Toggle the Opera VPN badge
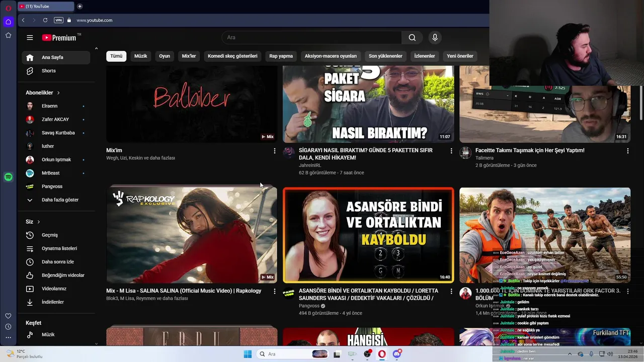Viewport: 644px width, 362px height. tap(58, 20)
